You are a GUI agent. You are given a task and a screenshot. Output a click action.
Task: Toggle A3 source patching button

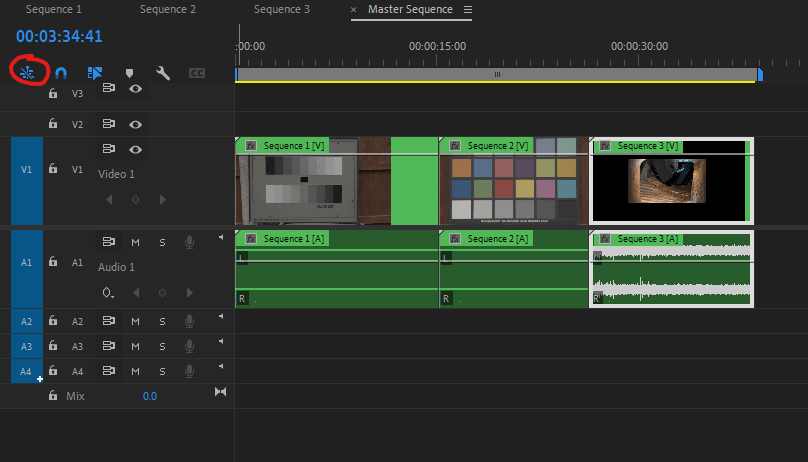point(27,346)
